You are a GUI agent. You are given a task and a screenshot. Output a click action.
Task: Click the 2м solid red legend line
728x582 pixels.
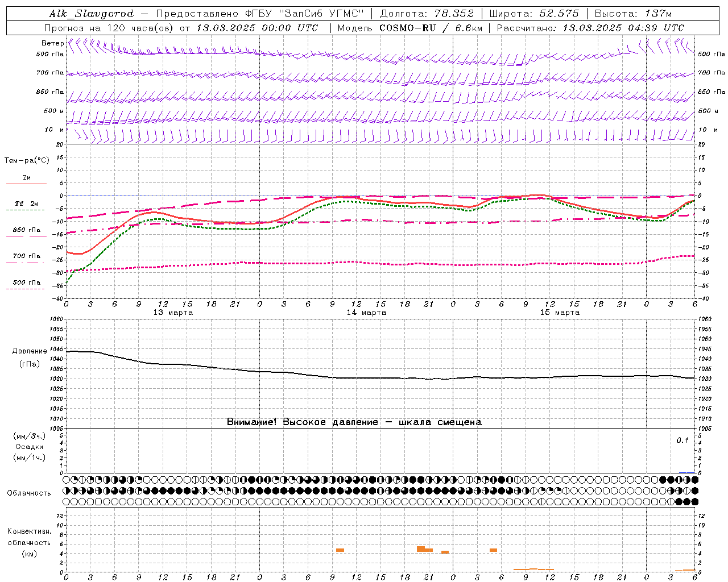26,184
